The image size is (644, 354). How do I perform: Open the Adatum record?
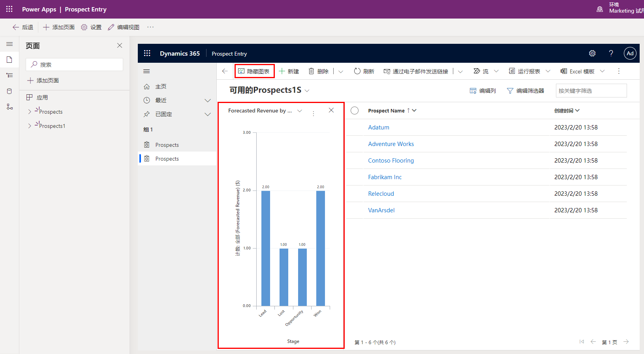(379, 127)
